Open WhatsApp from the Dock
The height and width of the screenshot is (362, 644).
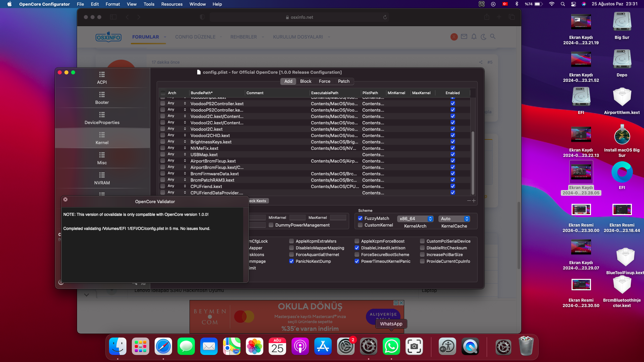click(391, 347)
